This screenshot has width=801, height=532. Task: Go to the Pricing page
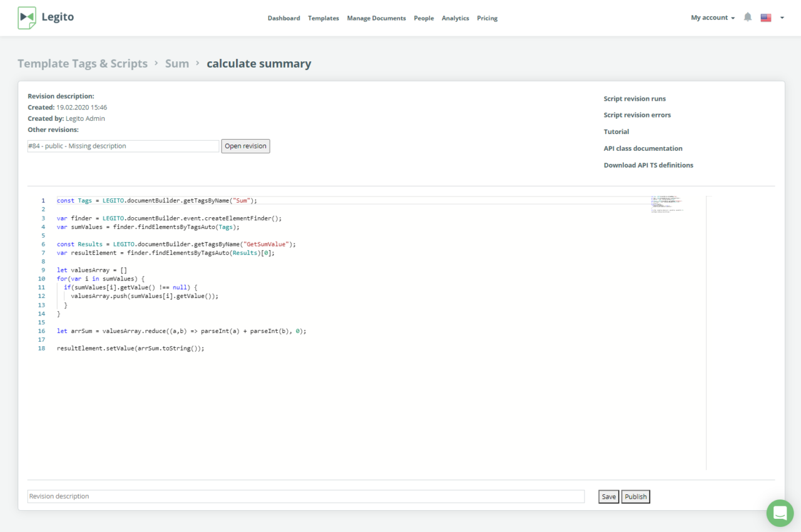tap(487, 18)
